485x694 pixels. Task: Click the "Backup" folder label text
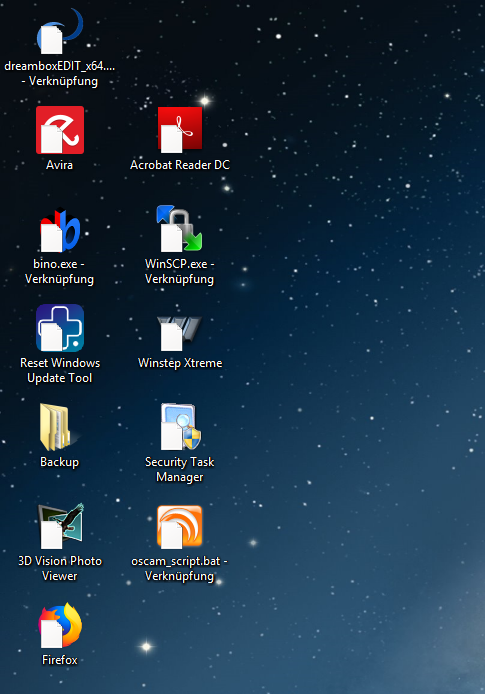click(59, 462)
